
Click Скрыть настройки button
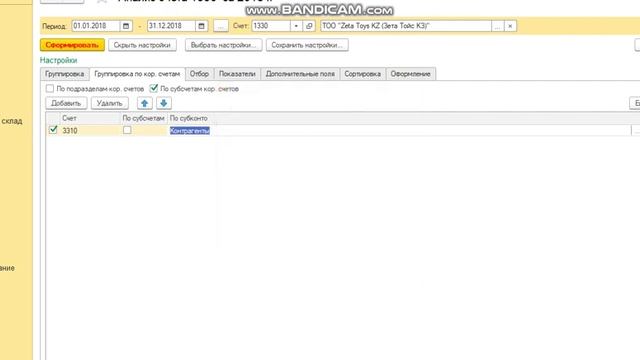click(142, 45)
